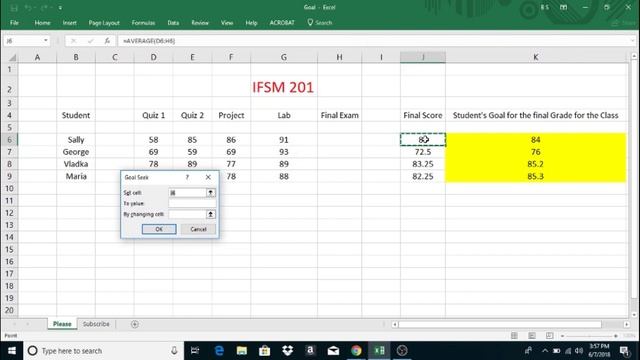Click Vladka's Final Score cell 83.25
Screen dimensions: 640x360
click(x=423, y=164)
